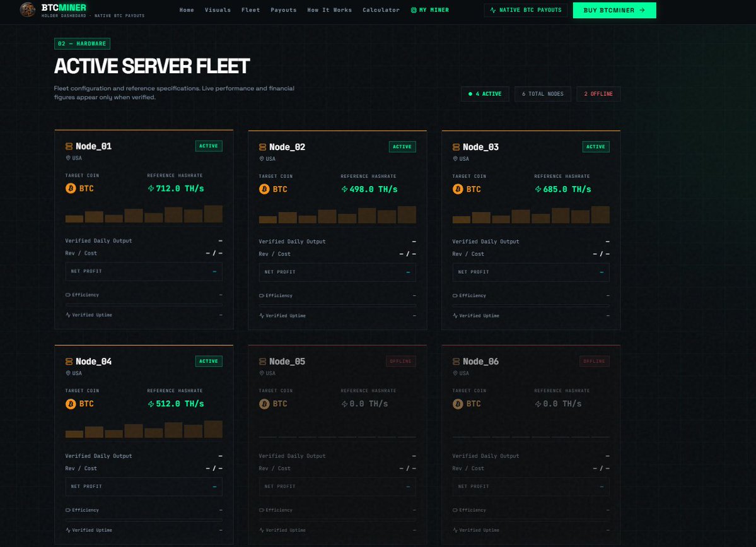Click Node_02 Verified Uptime pulse icon
756x547 pixels.
[x=262, y=315]
